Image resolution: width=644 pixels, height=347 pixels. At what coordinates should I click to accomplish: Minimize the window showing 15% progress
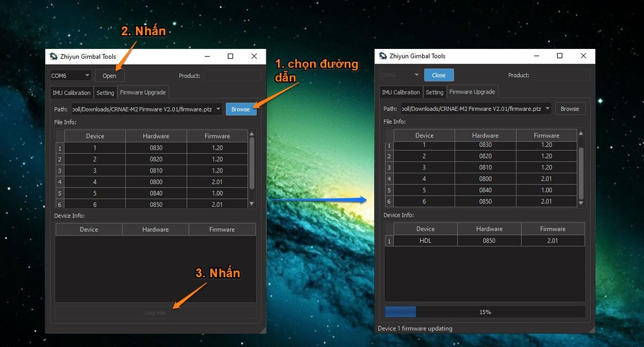point(537,56)
